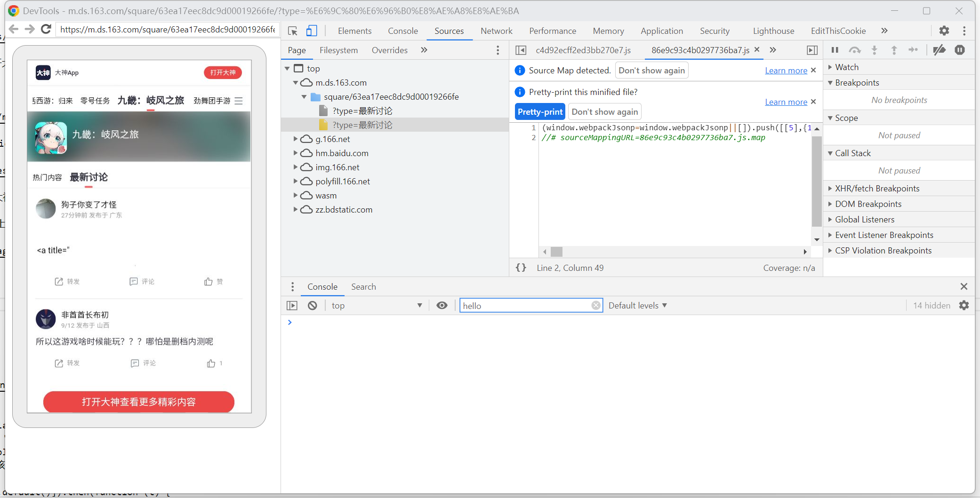Toggle pause on exceptions

coord(960,50)
